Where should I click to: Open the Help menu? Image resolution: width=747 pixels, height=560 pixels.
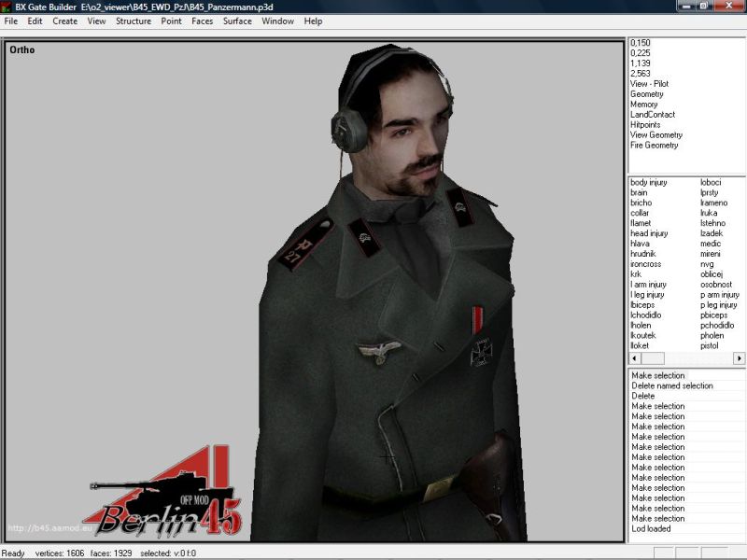coord(313,21)
